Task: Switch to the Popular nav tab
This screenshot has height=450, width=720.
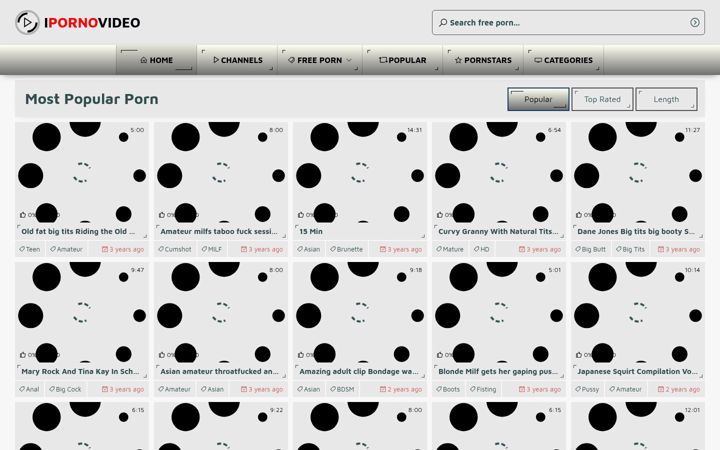Action: pyautogui.click(x=402, y=60)
